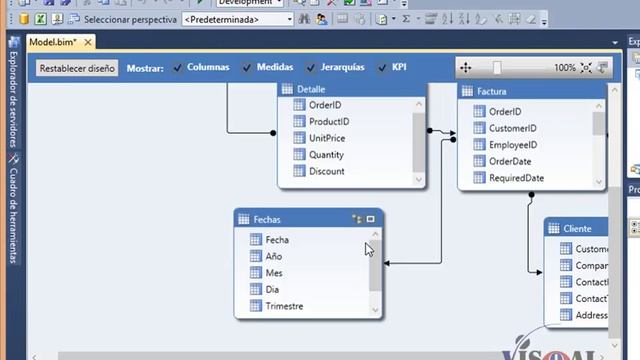The height and width of the screenshot is (360, 640).
Task: Click the diagram horizontal scrollbar left arrow
Action: click(x=34, y=357)
